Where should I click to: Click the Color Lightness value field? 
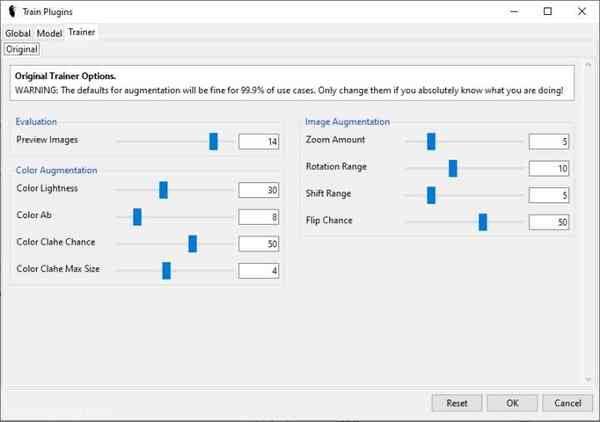[259, 190]
